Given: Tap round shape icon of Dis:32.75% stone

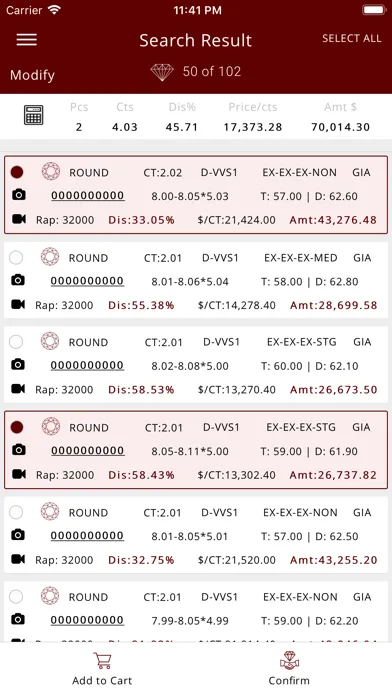Looking at the screenshot, I should pyautogui.click(x=50, y=511).
